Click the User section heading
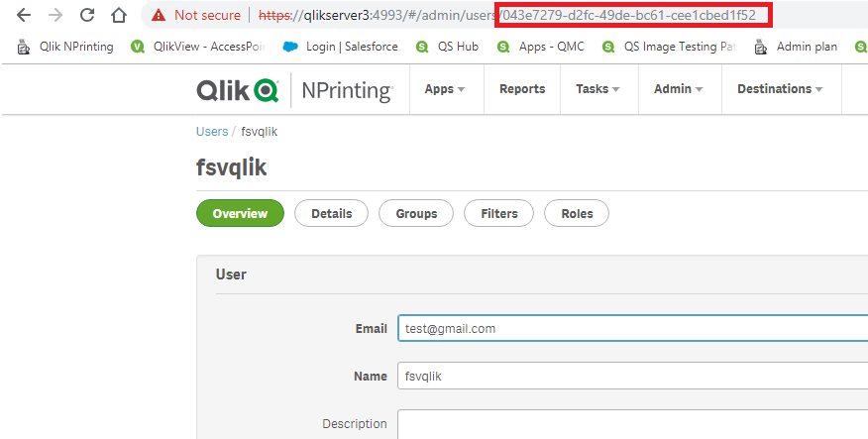 tap(231, 274)
